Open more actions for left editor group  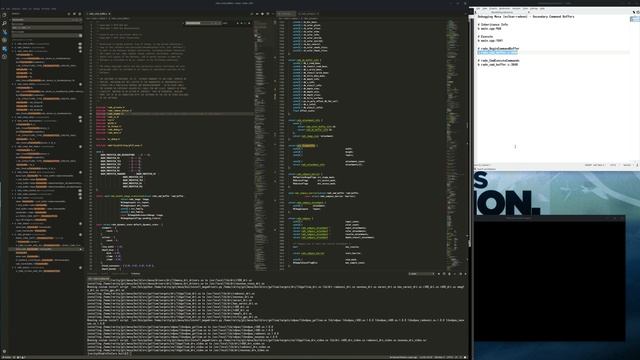[273, 13]
